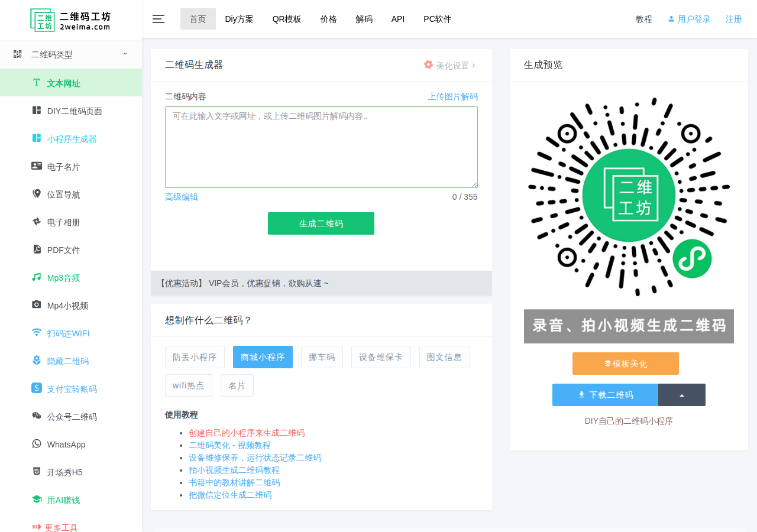Viewport: 757px width, 532px height.
Task: Click the flower gear icon for 美化设置
Action: [x=429, y=65]
